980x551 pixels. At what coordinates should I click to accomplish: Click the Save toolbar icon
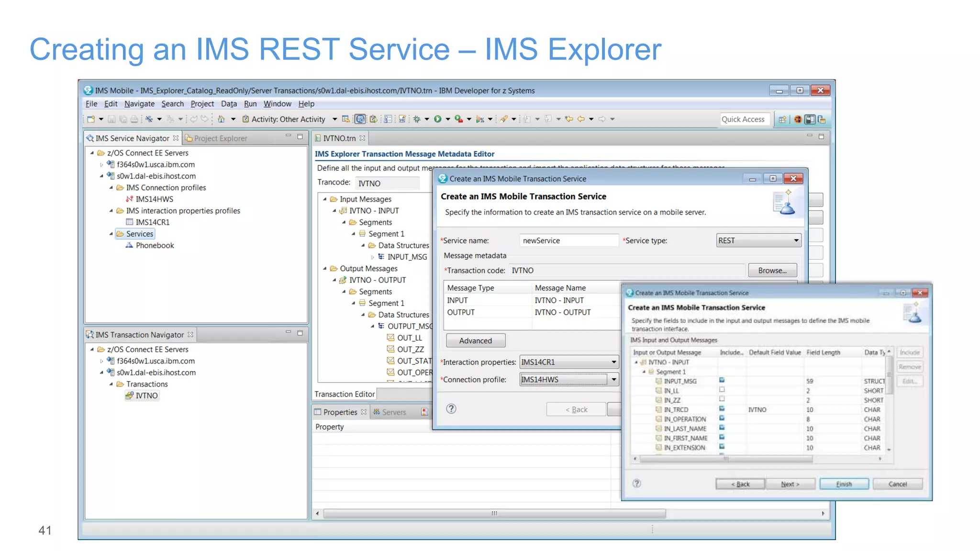tap(111, 119)
